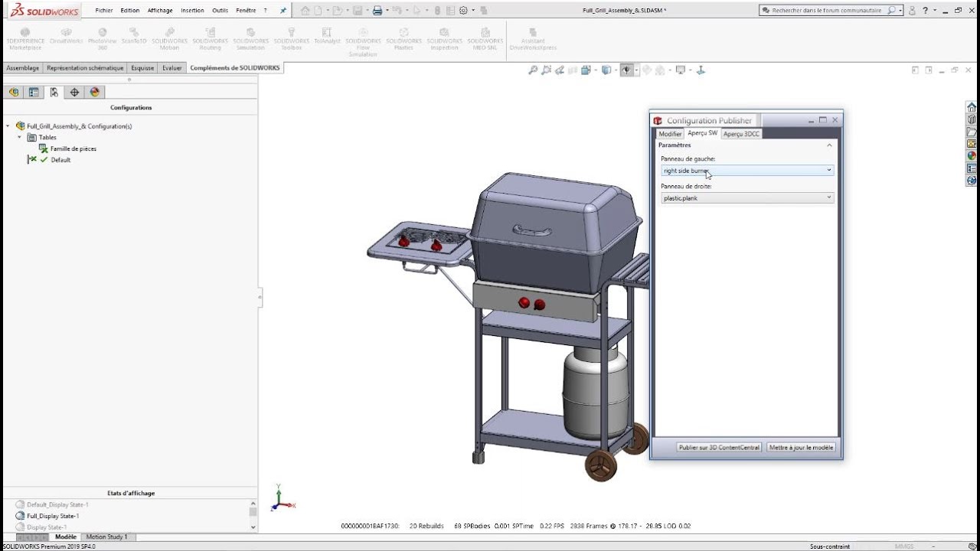980x551 pixels.
Task: Click the Zoom to Fit magnifier icon
Action: [533, 70]
